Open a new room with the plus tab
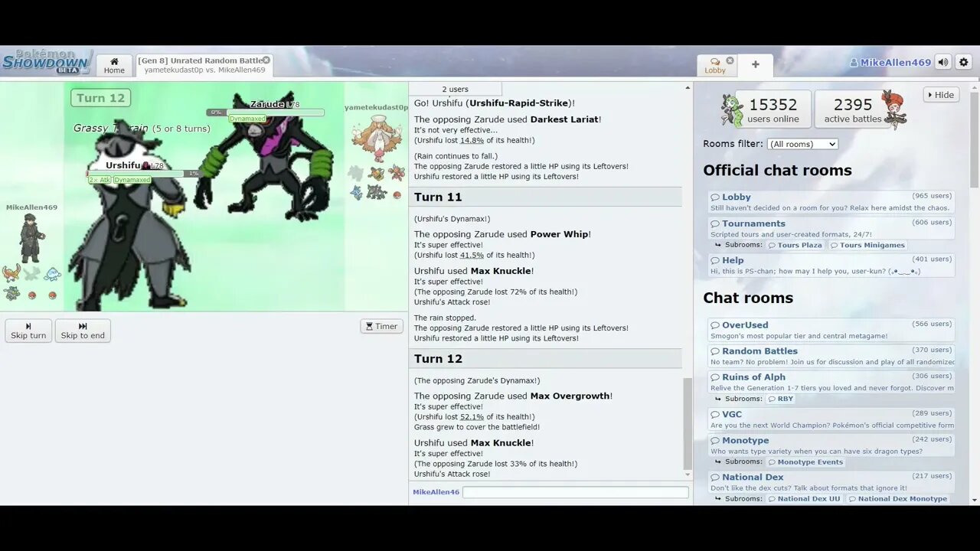Screen dimensions: 980x551 [755, 65]
